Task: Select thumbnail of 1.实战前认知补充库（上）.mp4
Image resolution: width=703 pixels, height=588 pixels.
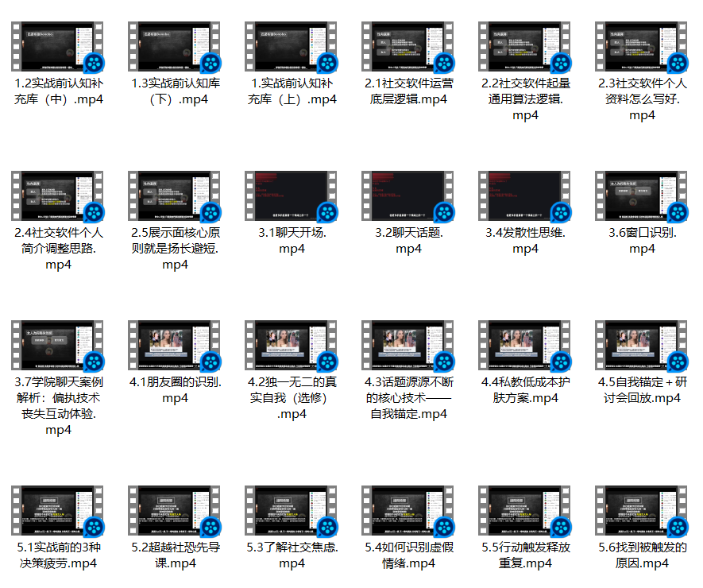Action: click(292, 46)
